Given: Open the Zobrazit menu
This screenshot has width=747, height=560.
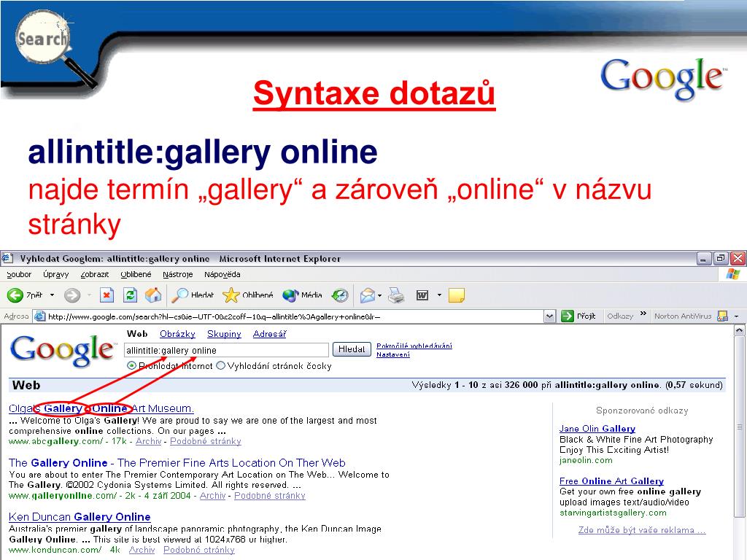Looking at the screenshot, I should click(x=95, y=274).
